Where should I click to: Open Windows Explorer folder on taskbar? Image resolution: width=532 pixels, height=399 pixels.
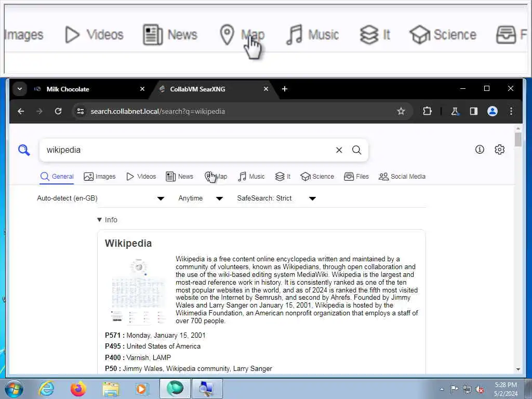[111, 389]
